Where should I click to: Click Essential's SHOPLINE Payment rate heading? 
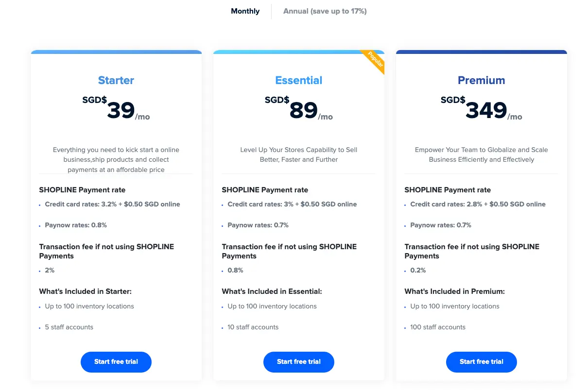(x=265, y=190)
